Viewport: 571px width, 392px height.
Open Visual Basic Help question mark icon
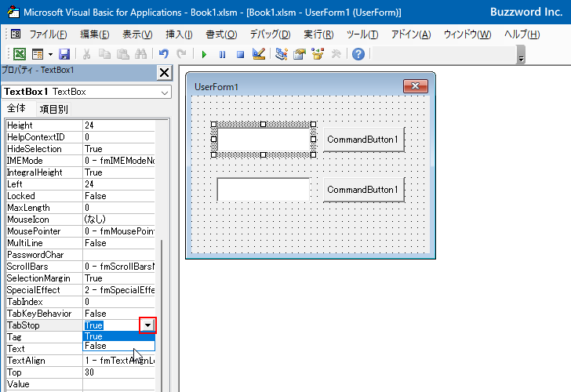(x=358, y=54)
